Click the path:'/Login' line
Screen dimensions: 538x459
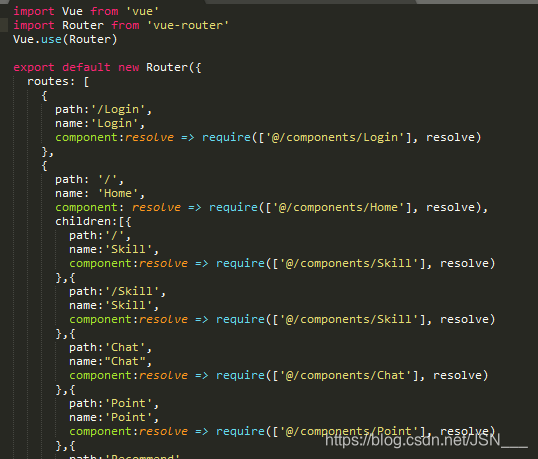(103, 109)
